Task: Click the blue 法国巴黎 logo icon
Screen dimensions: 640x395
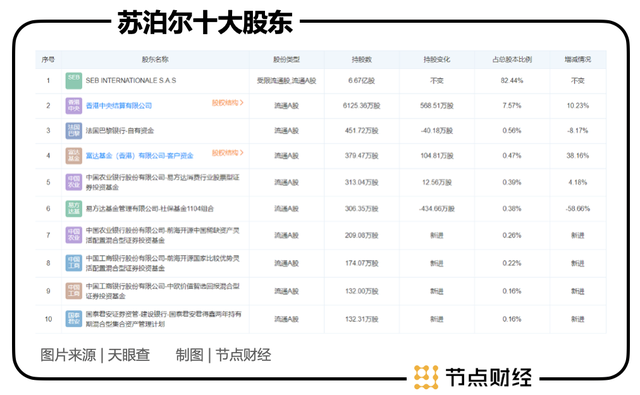Action: tap(74, 131)
